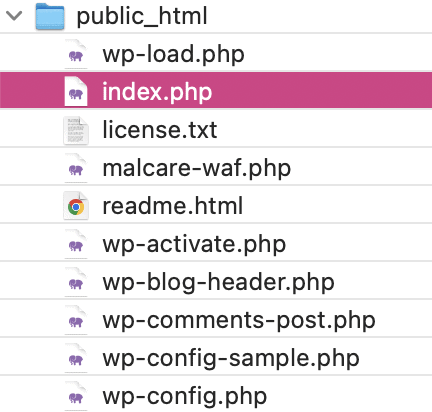Image resolution: width=432 pixels, height=412 pixels.
Task: Select the wp-comments-post.php file name
Action: tap(239, 320)
